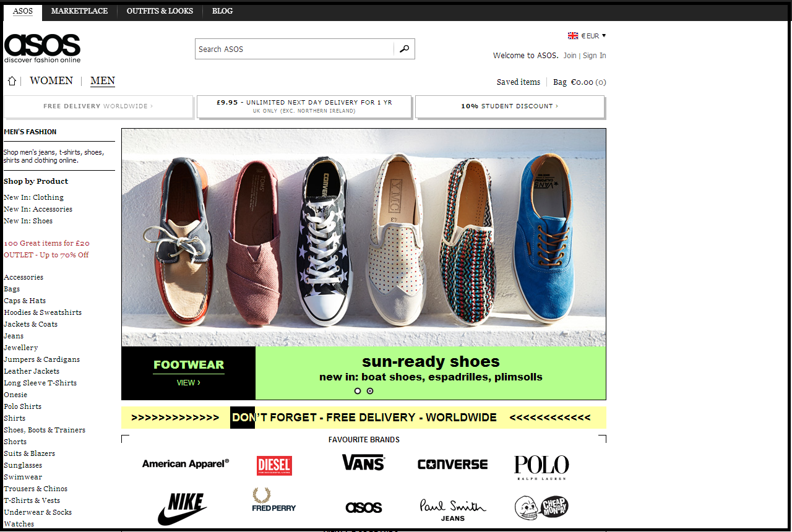The width and height of the screenshot is (792, 532).
Task: Click the home icon in the navigation bar
Action: pyautogui.click(x=11, y=80)
